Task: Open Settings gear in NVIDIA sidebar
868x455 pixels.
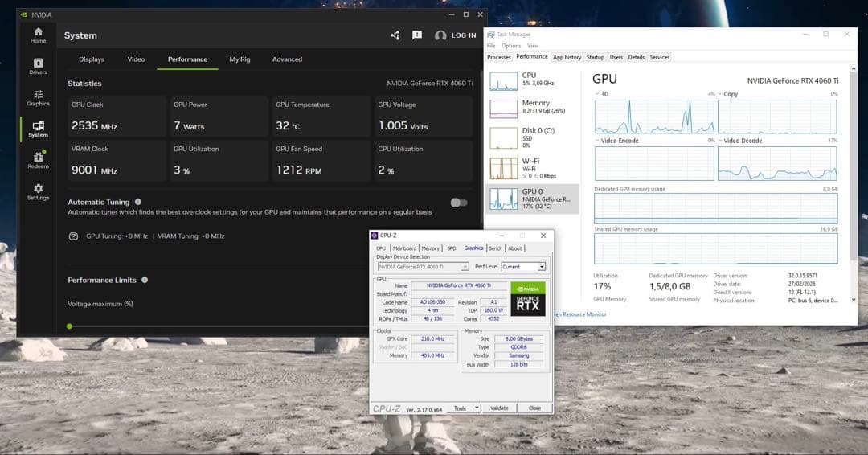Action: (39, 191)
